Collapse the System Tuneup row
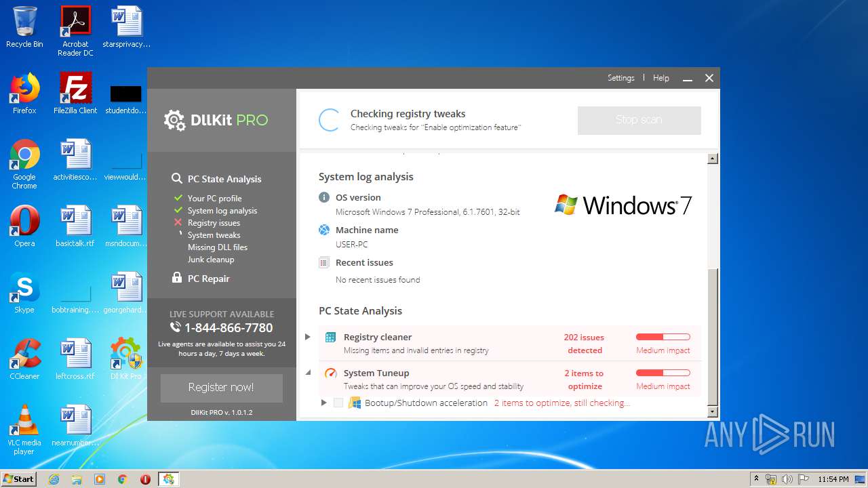This screenshot has height=488, width=868. coord(308,372)
